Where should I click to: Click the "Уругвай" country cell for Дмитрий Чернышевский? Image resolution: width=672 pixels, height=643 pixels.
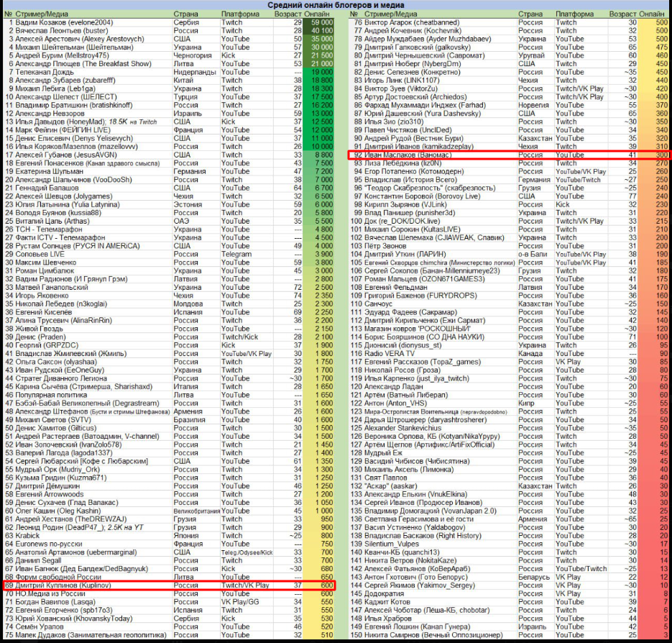click(x=531, y=55)
